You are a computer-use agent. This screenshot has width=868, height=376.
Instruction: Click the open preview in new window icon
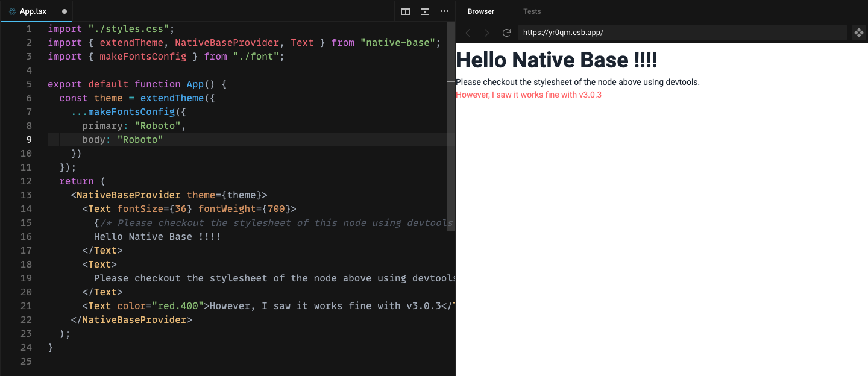pyautogui.click(x=424, y=11)
